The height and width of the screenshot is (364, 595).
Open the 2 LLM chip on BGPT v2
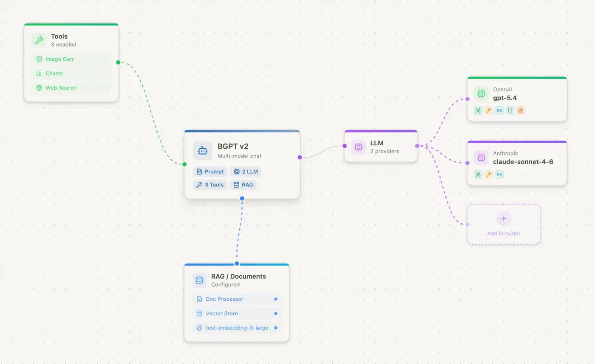pos(246,172)
